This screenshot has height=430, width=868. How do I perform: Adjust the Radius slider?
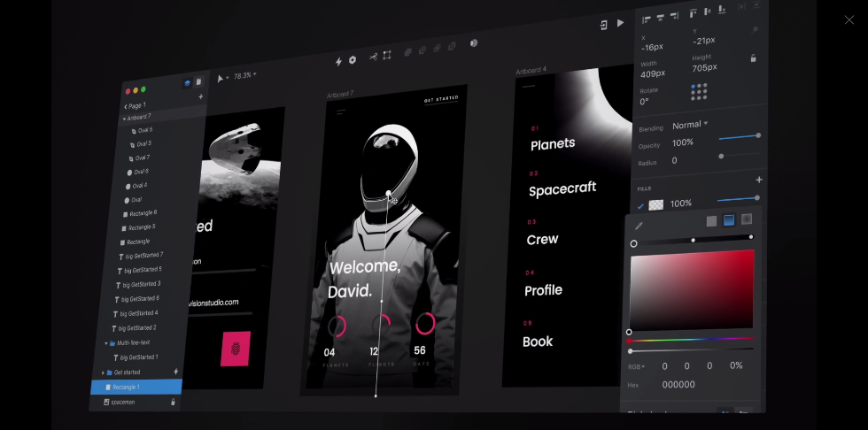tap(739, 156)
